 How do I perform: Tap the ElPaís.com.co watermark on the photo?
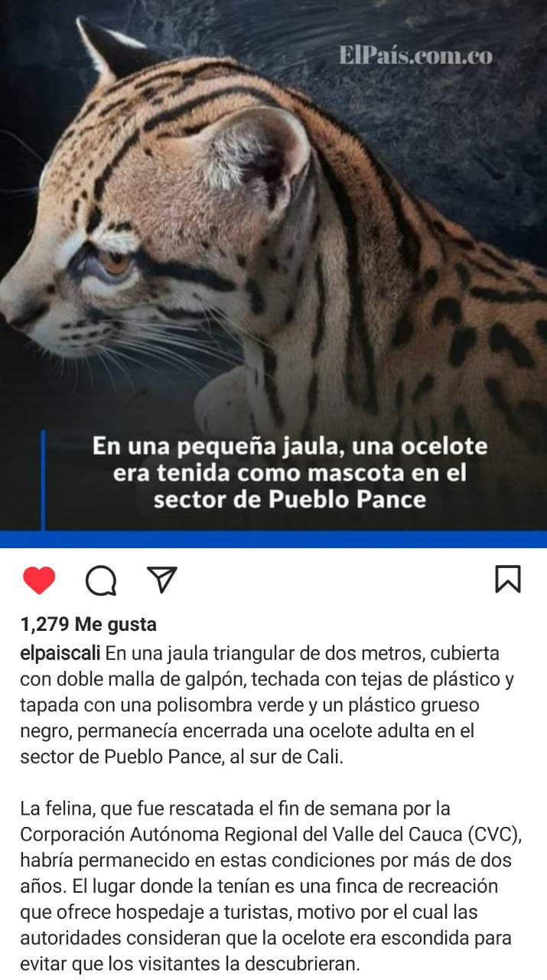pos(416,55)
